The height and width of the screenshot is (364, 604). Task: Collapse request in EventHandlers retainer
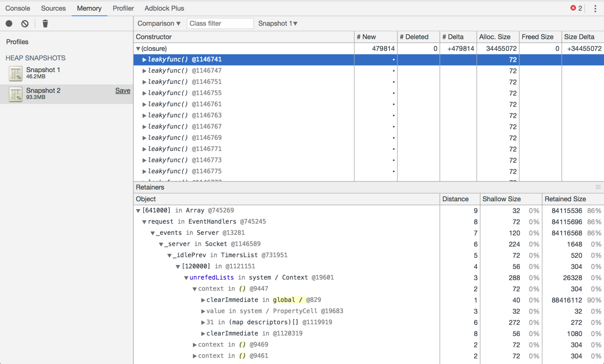pyautogui.click(x=144, y=222)
